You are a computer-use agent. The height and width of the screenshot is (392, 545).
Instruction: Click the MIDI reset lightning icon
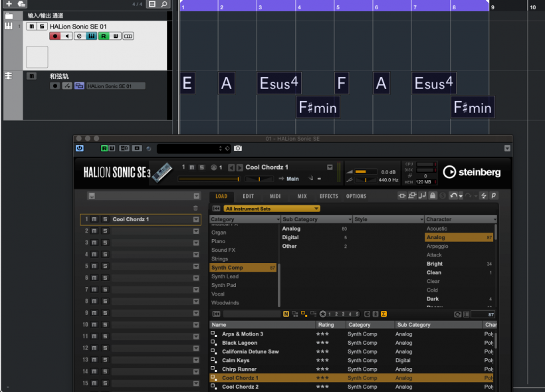(483, 195)
